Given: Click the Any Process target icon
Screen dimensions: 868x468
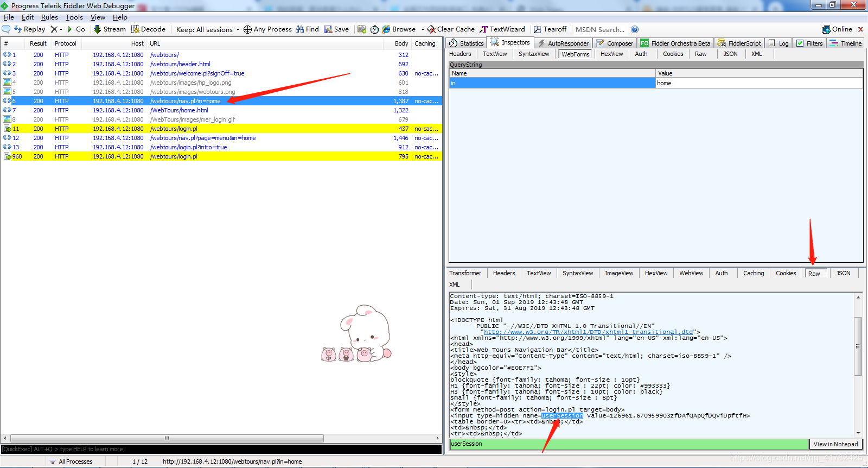Looking at the screenshot, I should click(x=247, y=29).
